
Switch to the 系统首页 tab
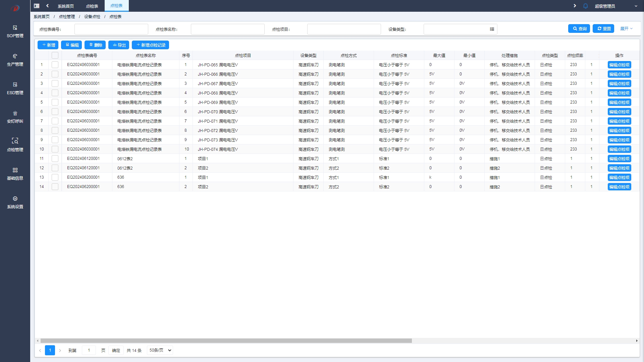[x=66, y=6]
